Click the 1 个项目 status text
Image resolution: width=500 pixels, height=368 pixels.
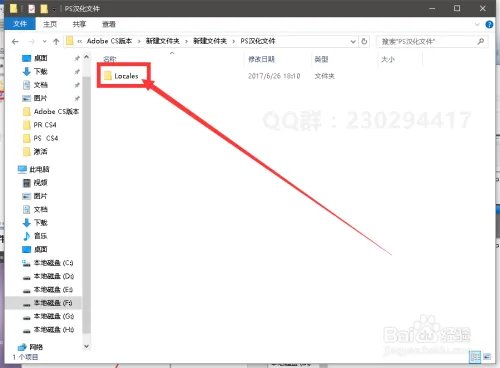tap(25, 357)
